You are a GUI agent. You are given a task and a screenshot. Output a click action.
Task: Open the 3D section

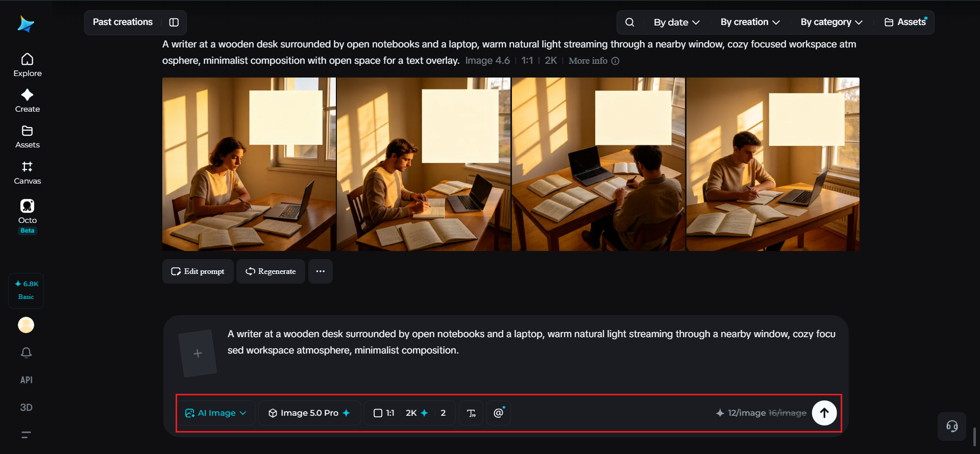26,408
